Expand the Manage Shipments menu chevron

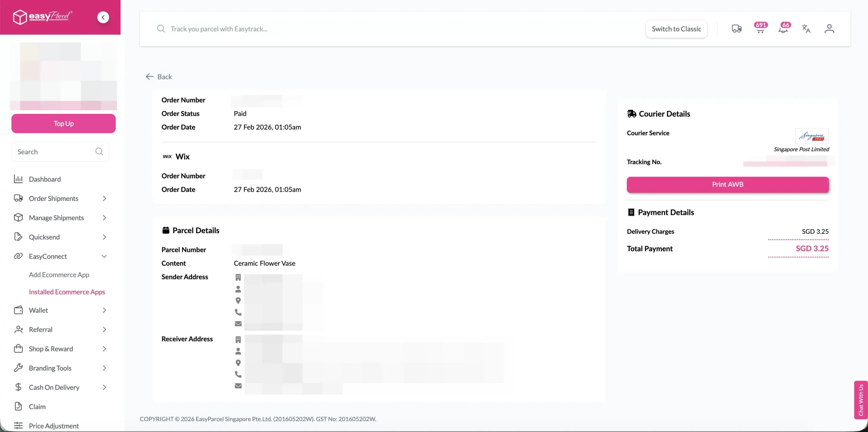pos(104,218)
